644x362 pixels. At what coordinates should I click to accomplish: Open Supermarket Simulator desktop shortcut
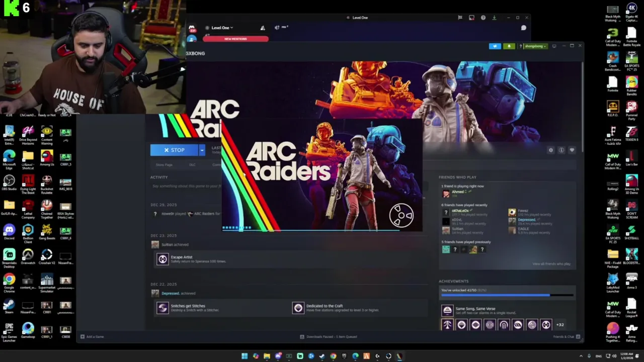point(47,284)
